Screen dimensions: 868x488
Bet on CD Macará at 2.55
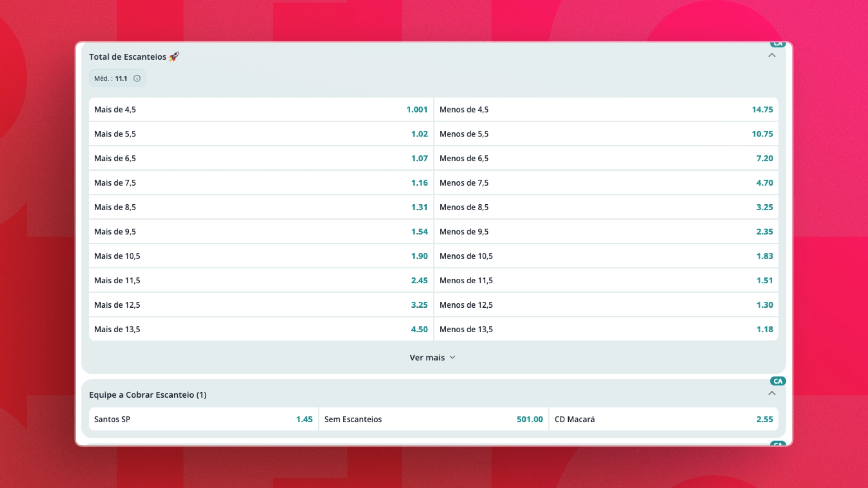[x=664, y=419]
